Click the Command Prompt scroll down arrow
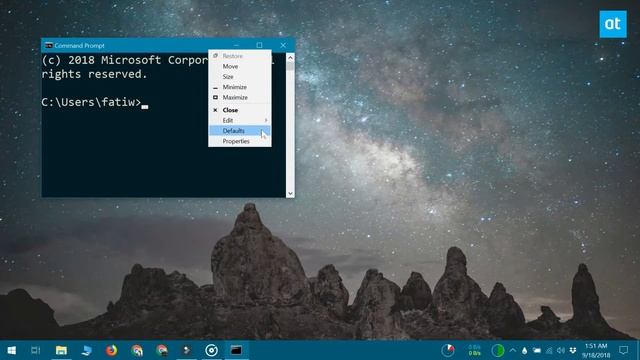The image size is (640, 360). [290, 193]
